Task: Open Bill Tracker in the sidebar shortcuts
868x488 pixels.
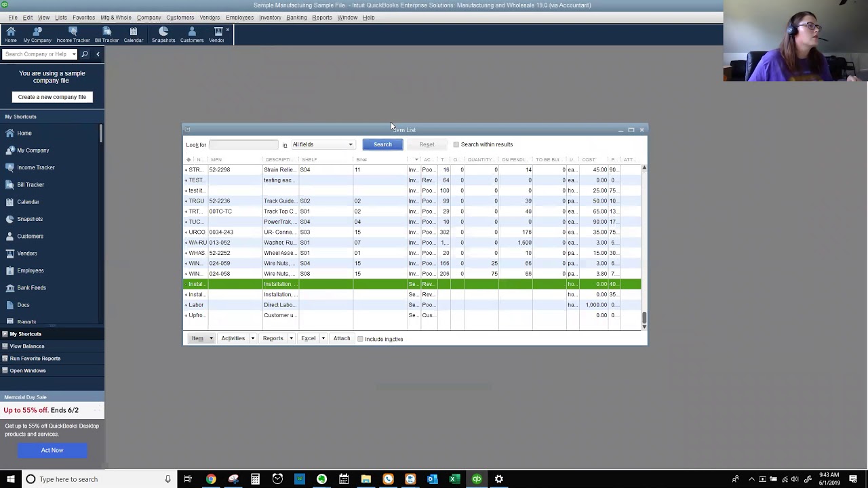Action: pos(31,184)
